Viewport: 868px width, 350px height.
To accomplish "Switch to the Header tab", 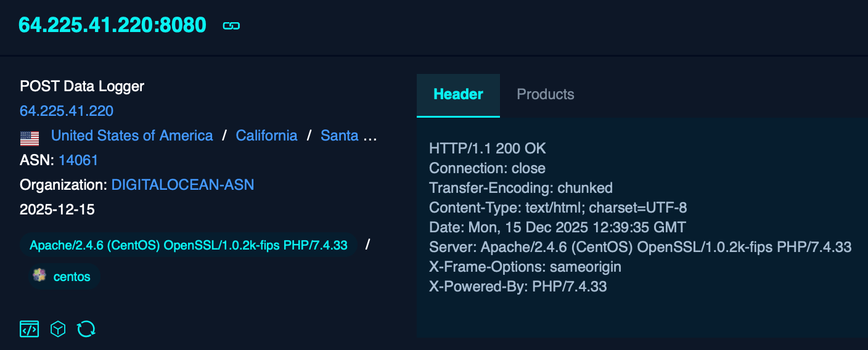I will pos(458,95).
